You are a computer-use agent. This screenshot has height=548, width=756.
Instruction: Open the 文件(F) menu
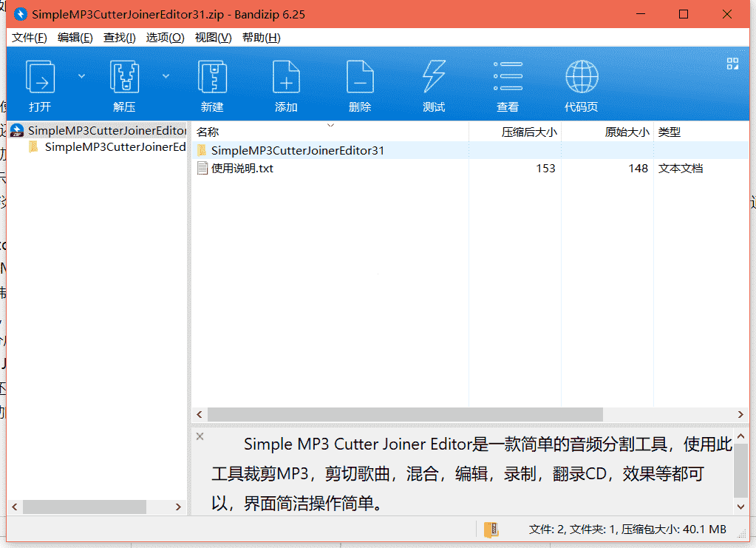[x=30, y=38]
